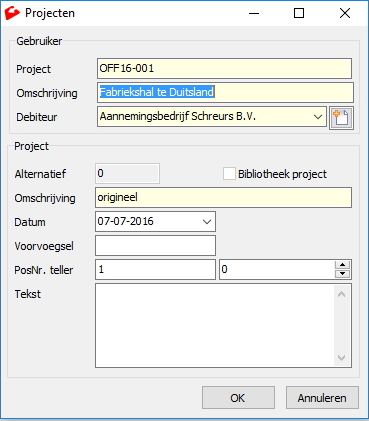The height and width of the screenshot is (421, 369).
Task: Click the Alternatief number field
Action: tap(127, 174)
